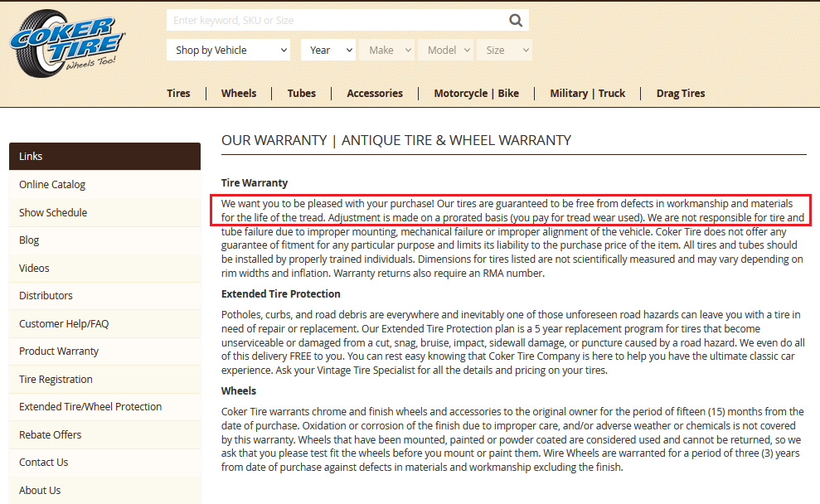Go to the Tubes menu item
Image resolution: width=820 pixels, height=504 pixels.
point(302,94)
